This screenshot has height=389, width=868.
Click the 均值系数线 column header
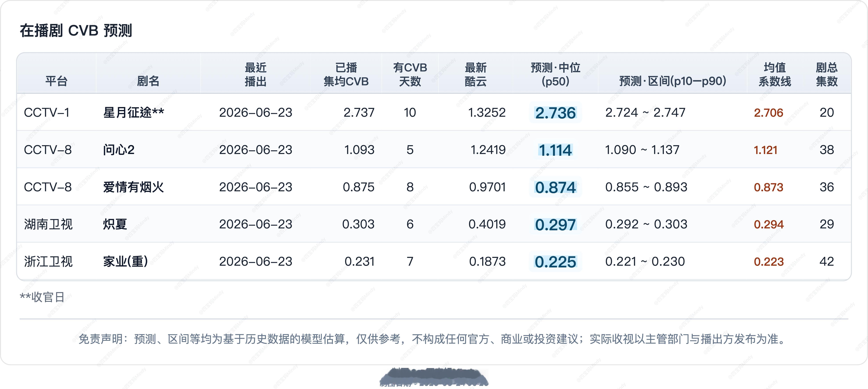click(775, 74)
